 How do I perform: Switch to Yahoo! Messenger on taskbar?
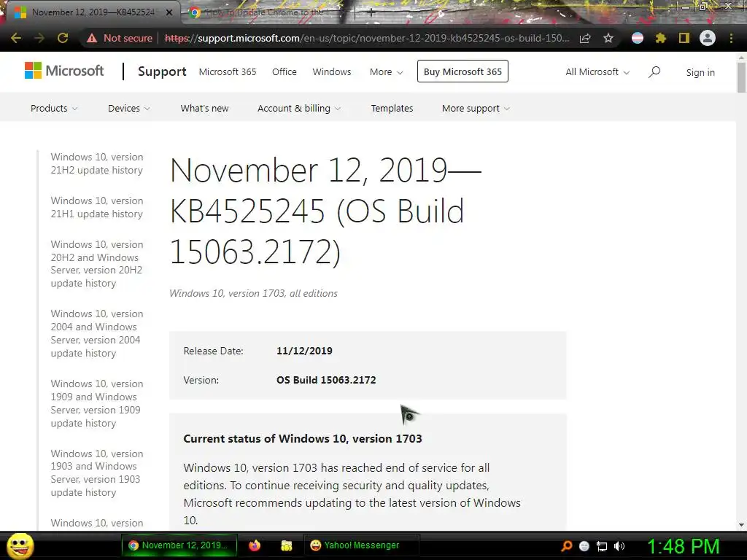point(362,545)
